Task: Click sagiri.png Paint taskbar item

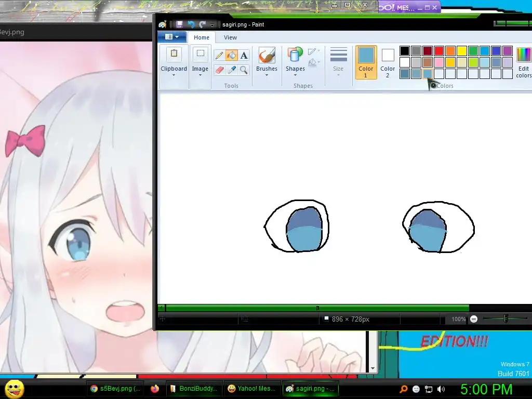Action: pyautogui.click(x=310, y=389)
